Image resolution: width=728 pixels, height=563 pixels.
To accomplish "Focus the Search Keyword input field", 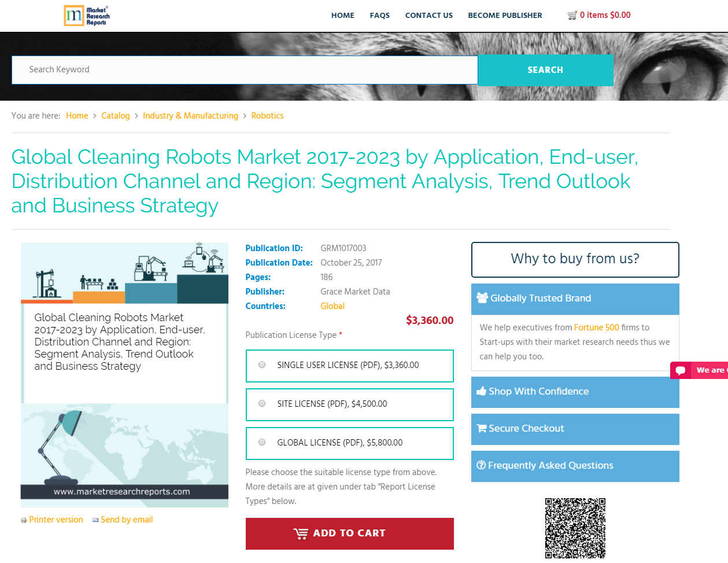I will (x=245, y=70).
